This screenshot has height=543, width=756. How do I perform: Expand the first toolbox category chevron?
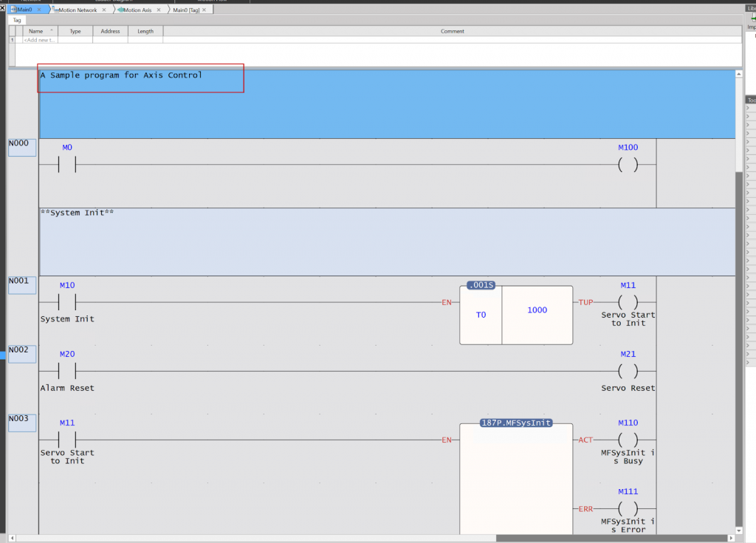point(747,109)
